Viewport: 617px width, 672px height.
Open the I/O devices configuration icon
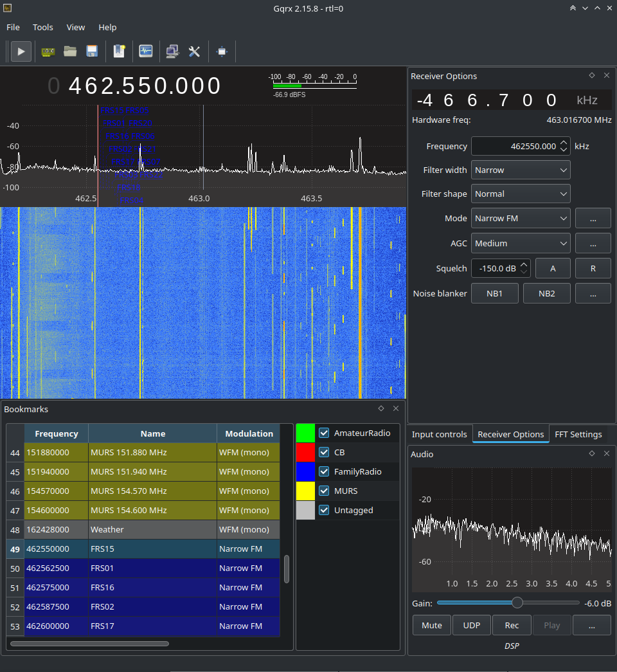pyautogui.click(x=48, y=51)
